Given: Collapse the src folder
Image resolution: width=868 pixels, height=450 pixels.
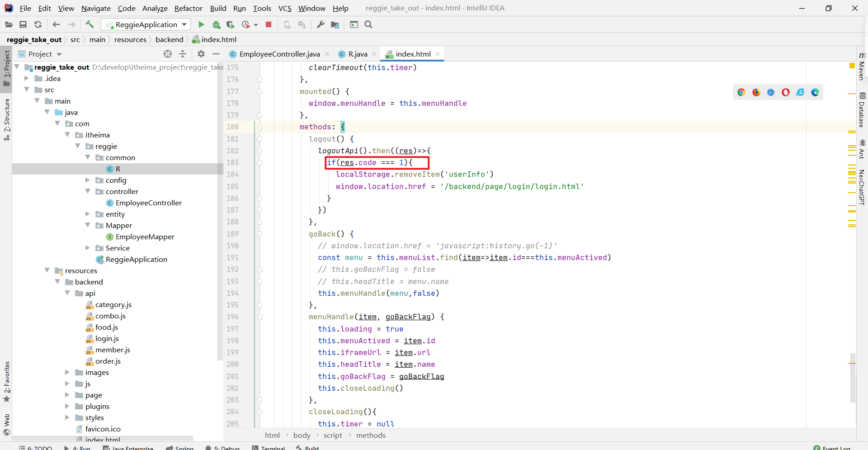Looking at the screenshot, I should point(27,90).
